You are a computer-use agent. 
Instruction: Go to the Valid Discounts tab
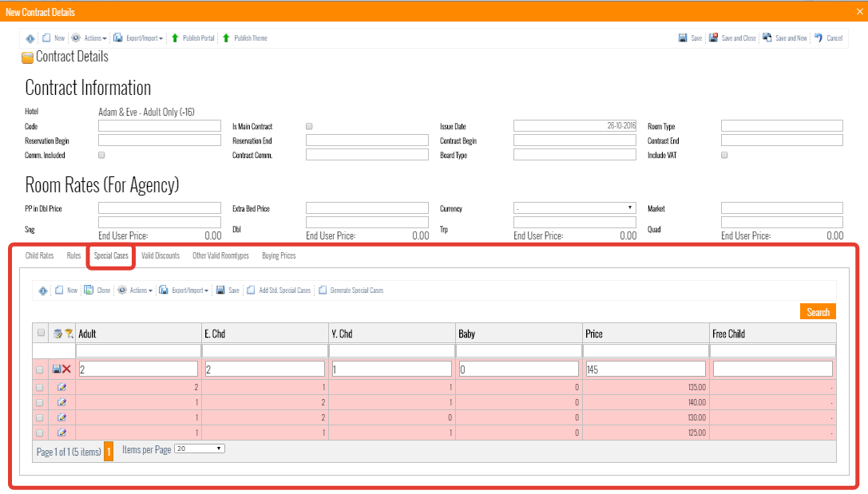click(161, 255)
